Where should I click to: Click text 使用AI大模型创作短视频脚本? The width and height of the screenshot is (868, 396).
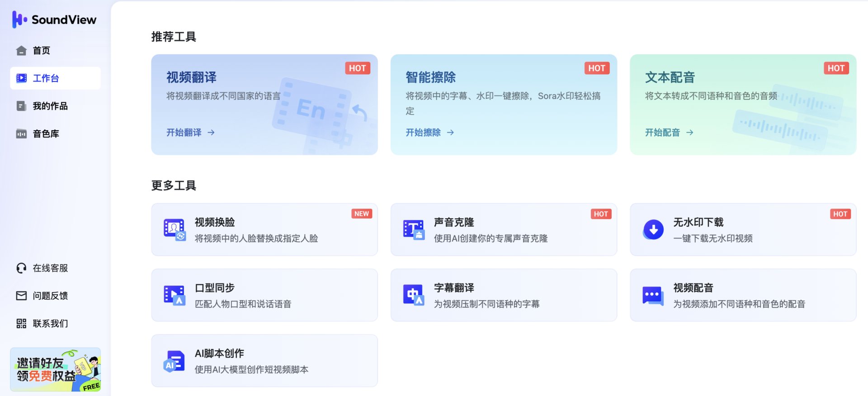coord(251,370)
